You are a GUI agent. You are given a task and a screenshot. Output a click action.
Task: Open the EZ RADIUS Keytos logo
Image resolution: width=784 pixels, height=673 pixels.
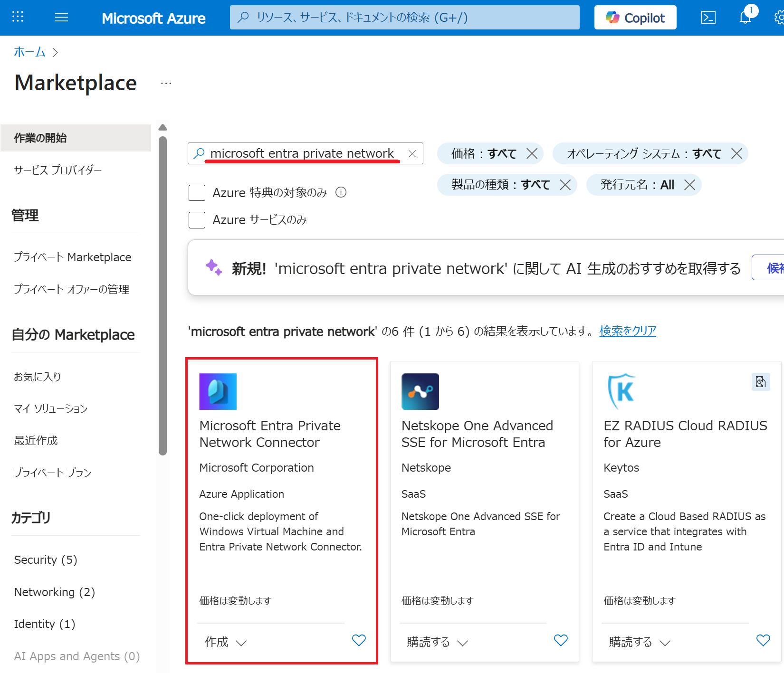coord(622,391)
